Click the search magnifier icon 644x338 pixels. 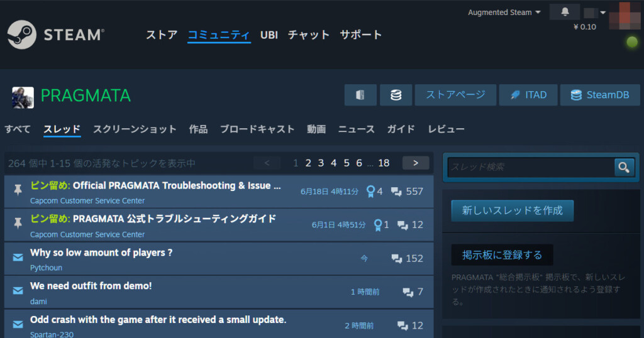[x=624, y=167]
